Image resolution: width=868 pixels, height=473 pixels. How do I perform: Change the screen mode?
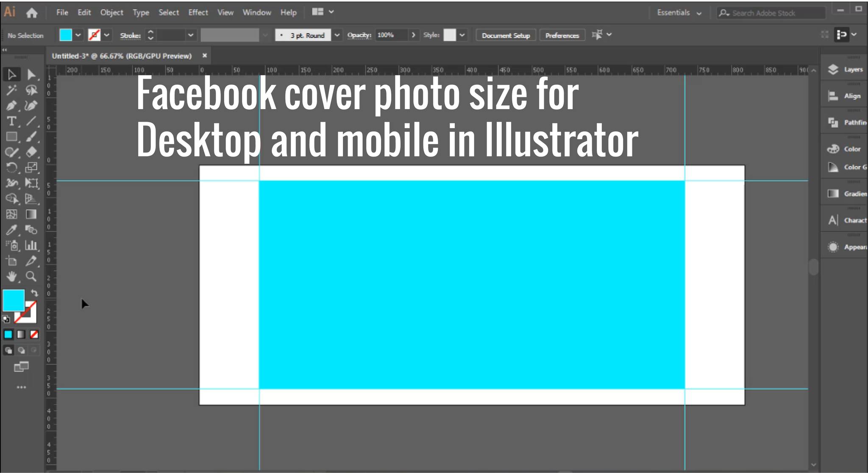tap(21, 367)
